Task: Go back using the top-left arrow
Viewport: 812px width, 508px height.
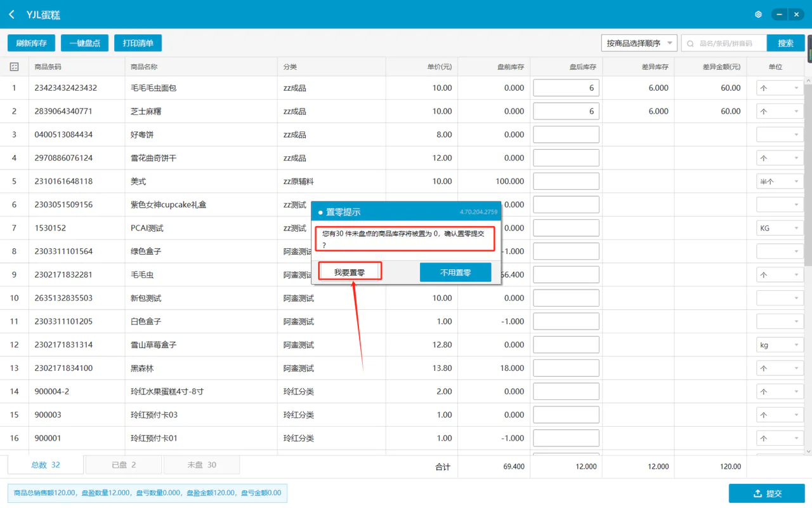Action: [x=11, y=14]
